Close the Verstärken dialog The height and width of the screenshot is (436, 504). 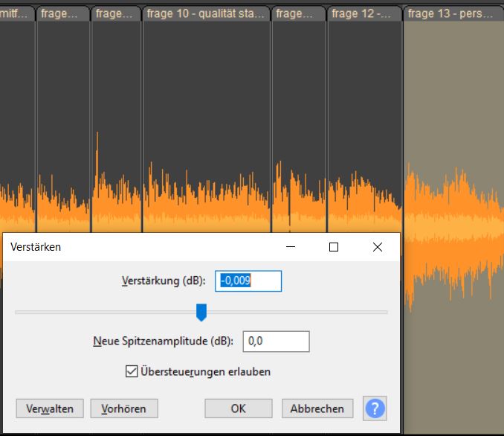(378, 247)
